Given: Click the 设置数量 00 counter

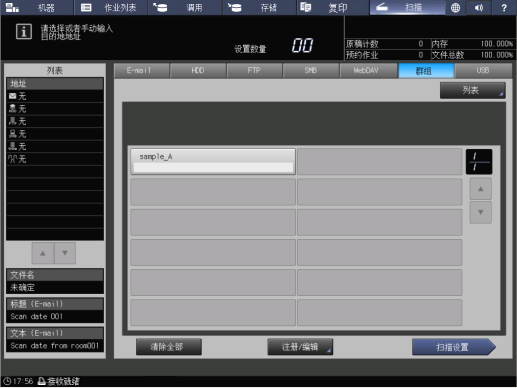Looking at the screenshot, I should coord(303,45).
